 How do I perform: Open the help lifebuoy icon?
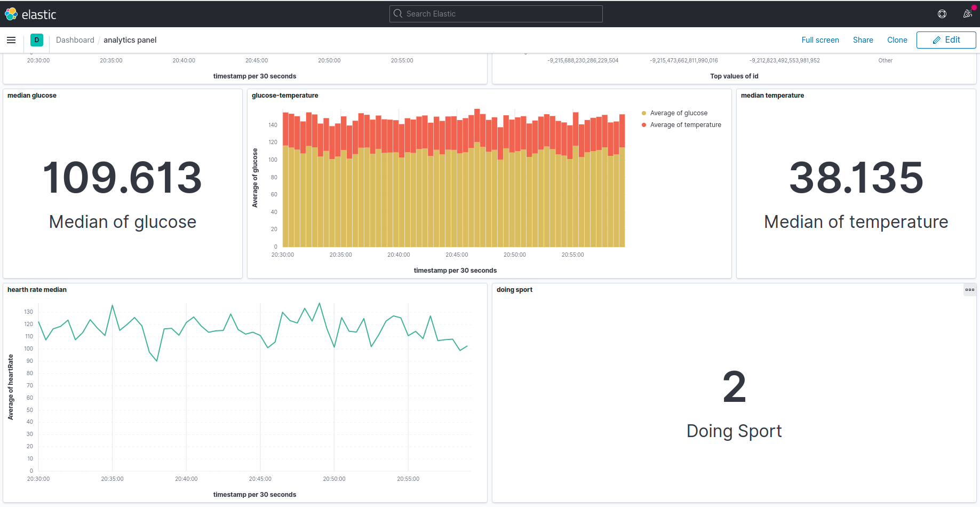pyautogui.click(x=942, y=14)
